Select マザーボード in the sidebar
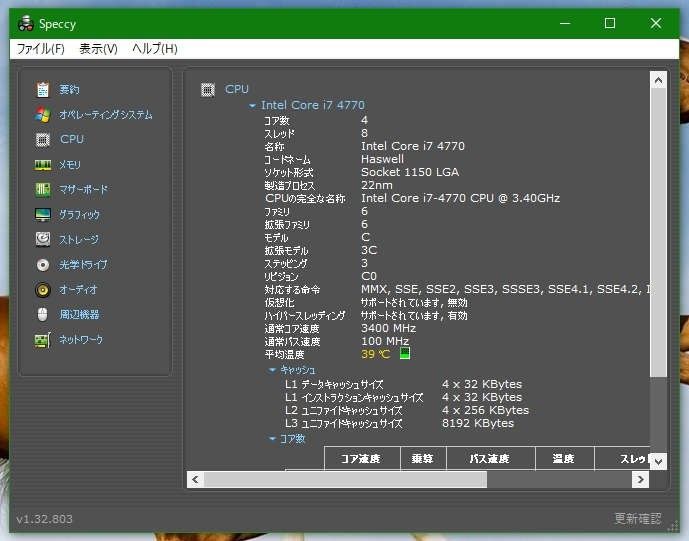The height and width of the screenshot is (541, 689). click(x=83, y=189)
